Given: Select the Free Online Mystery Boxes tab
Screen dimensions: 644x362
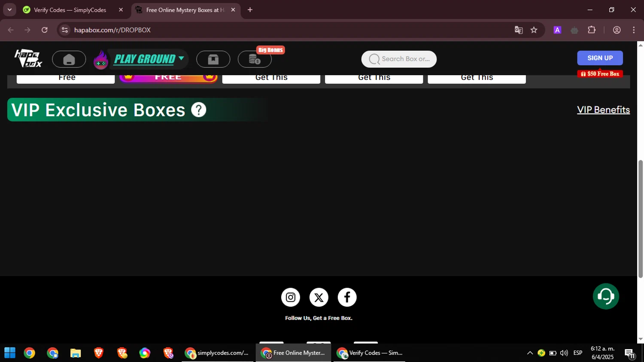Looking at the screenshot, I should point(185,10).
